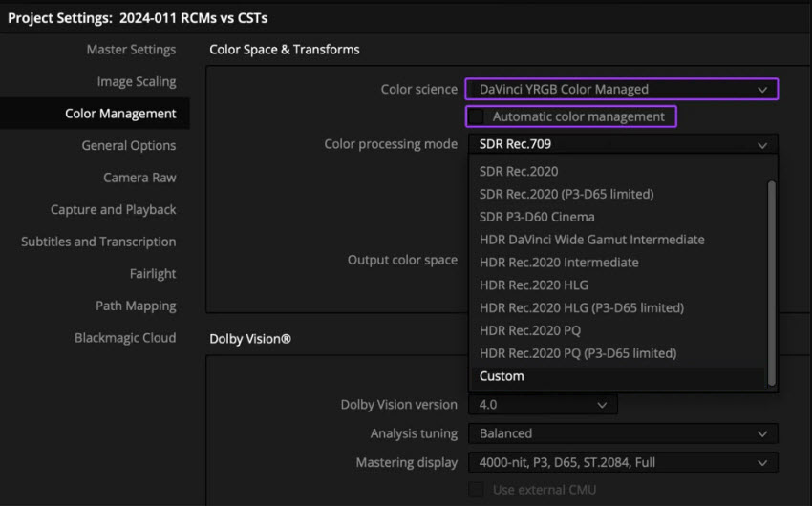The image size is (812, 506).
Task: Switch to Image Scaling settings
Action: tap(137, 81)
